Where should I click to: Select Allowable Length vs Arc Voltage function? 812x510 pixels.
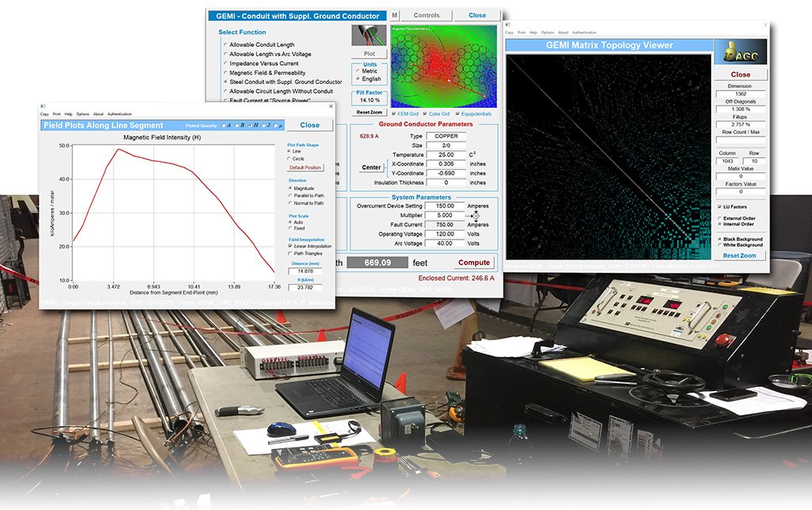coord(225,55)
